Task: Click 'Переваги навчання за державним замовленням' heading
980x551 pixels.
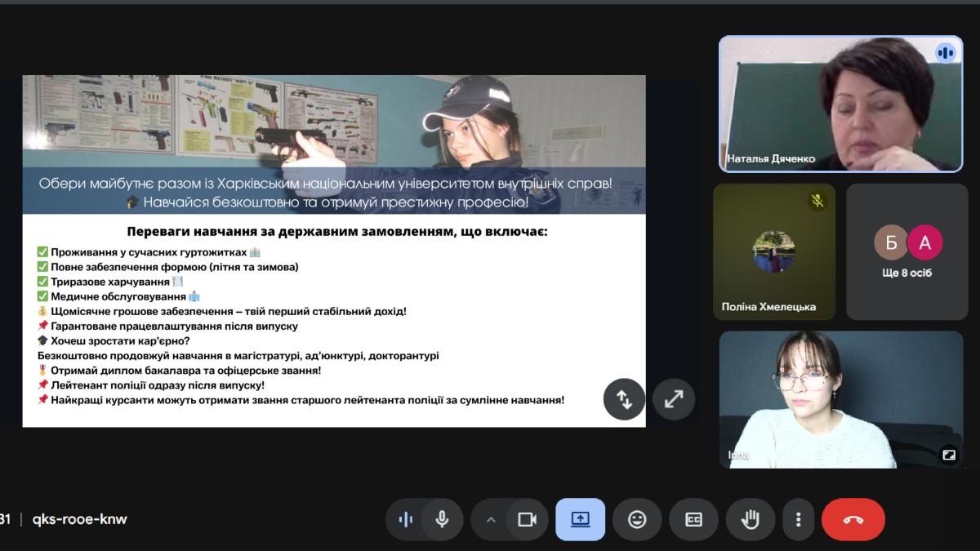Action: [337, 232]
